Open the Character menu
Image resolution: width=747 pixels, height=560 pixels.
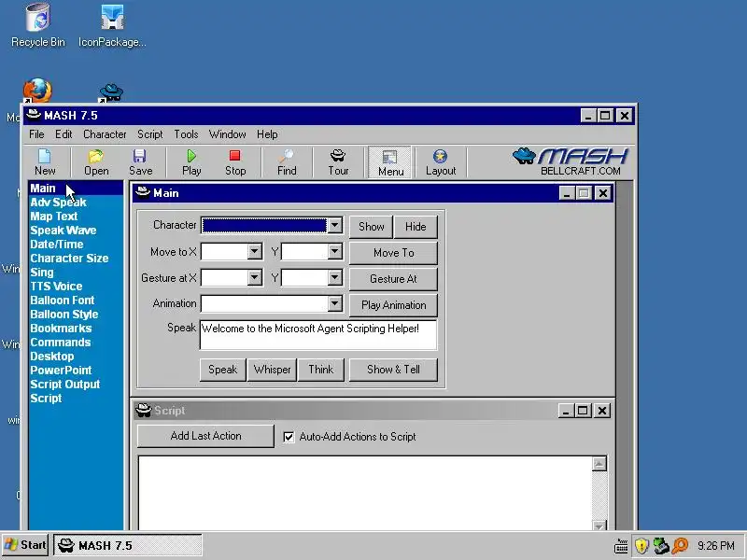point(105,134)
